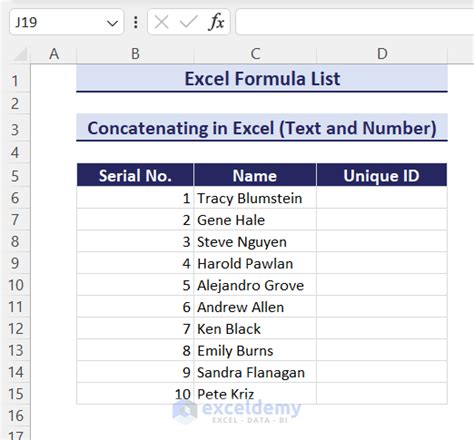This screenshot has height=440, width=474.
Task: Select row 16 header
Action: click(15, 416)
